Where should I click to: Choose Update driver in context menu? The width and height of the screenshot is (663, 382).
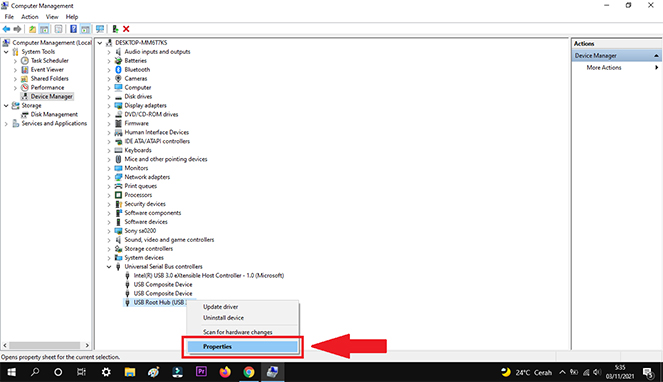click(243, 307)
